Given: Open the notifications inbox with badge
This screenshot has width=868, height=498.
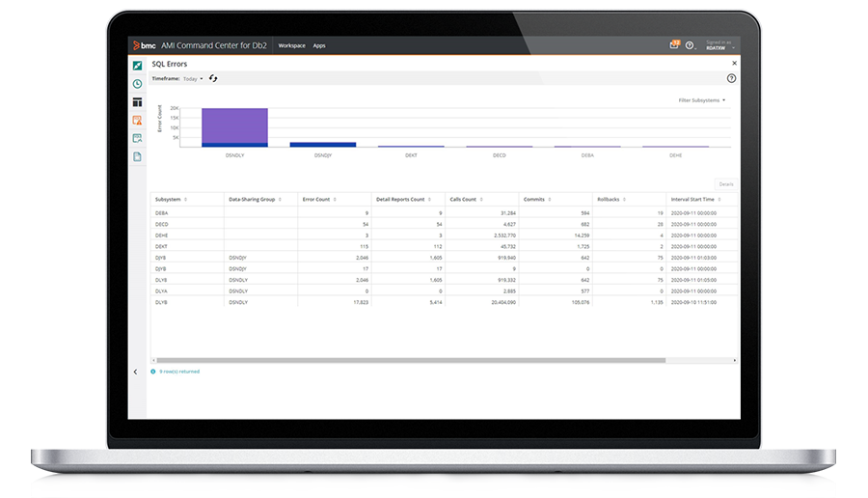Looking at the screenshot, I should (674, 45).
